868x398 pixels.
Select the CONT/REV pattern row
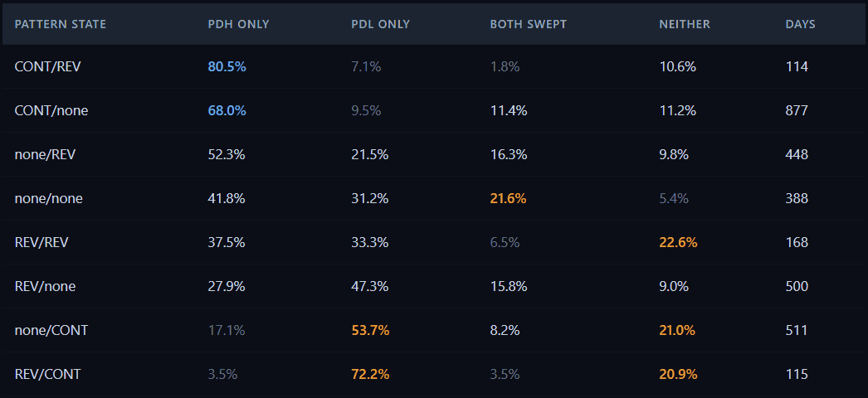[x=47, y=66]
